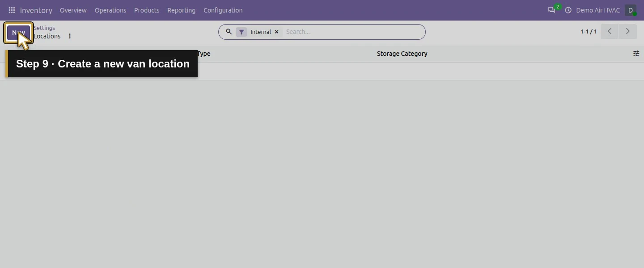This screenshot has width=644, height=268.
Task: Click the filter funnel icon
Action: click(x=241, y=32)
